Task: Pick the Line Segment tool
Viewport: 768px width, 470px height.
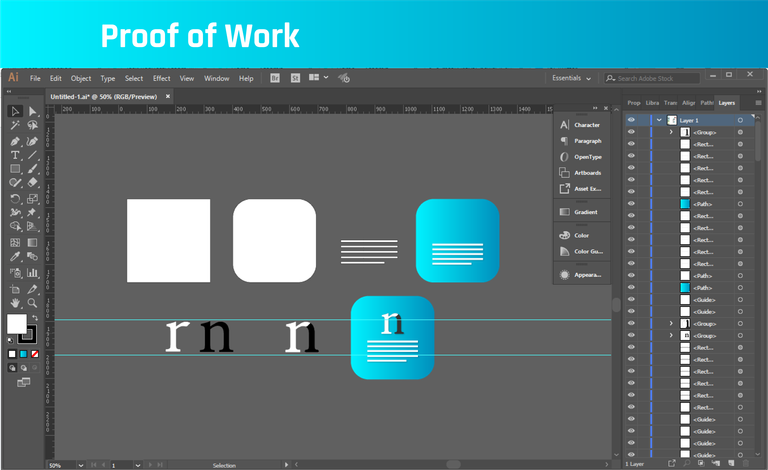Action: pyautogui.click(x=32, y=155)
